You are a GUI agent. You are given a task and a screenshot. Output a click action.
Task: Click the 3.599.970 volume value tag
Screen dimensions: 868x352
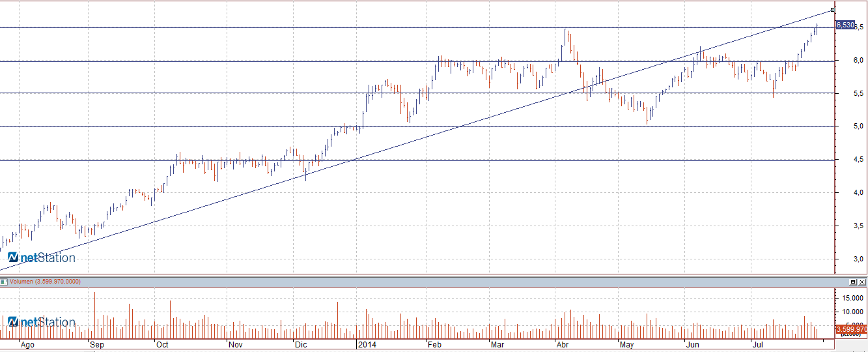852,330
